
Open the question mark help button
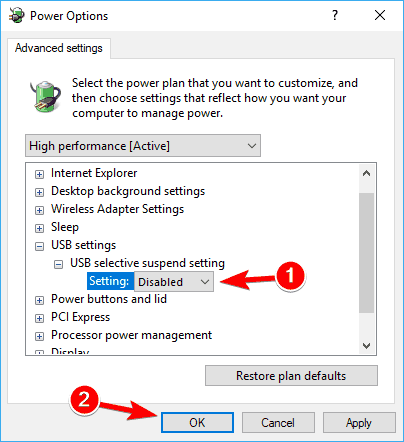[335, 15]
